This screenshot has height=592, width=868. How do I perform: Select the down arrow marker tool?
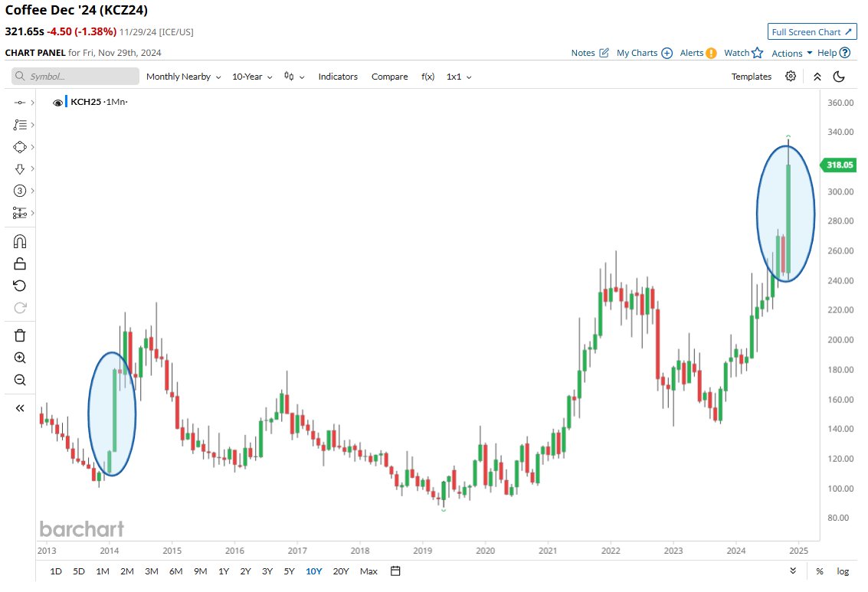pos(20,168)
